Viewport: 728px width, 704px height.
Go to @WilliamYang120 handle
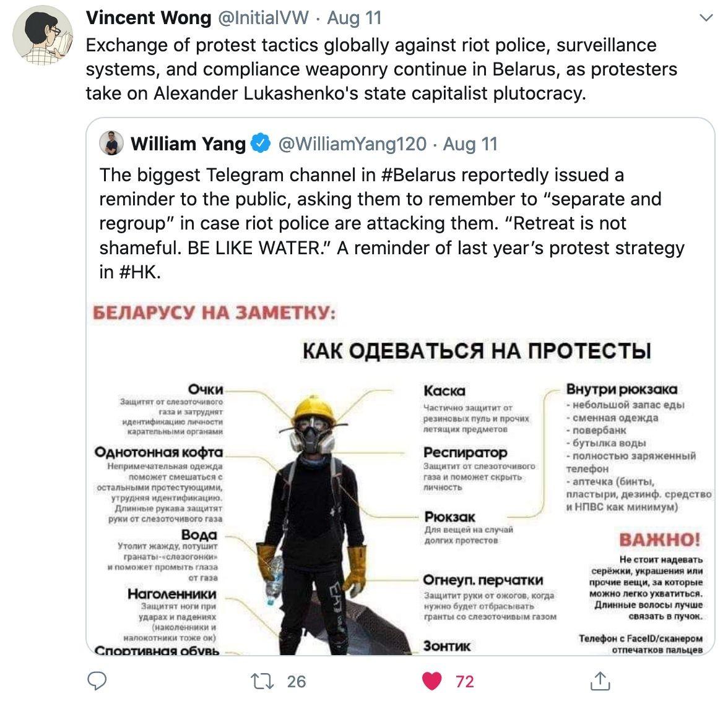(352, 144)
